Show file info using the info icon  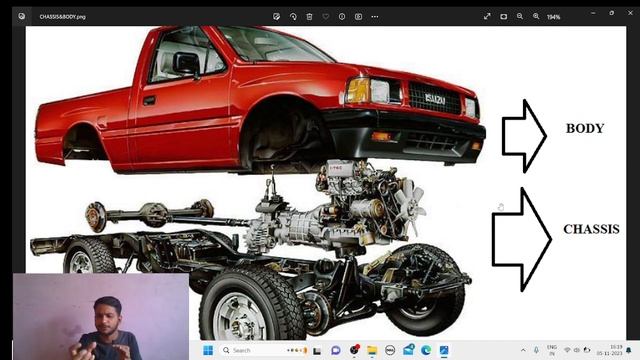coord(342,17)
